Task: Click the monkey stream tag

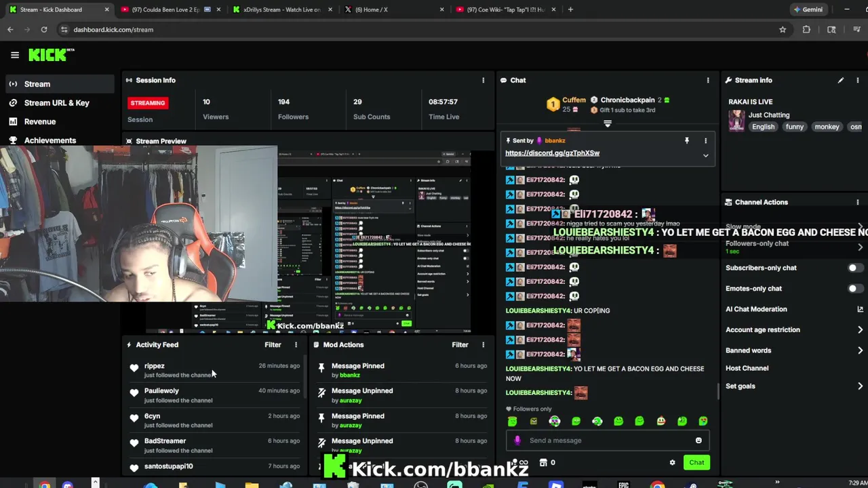Action: coord(827,127)
